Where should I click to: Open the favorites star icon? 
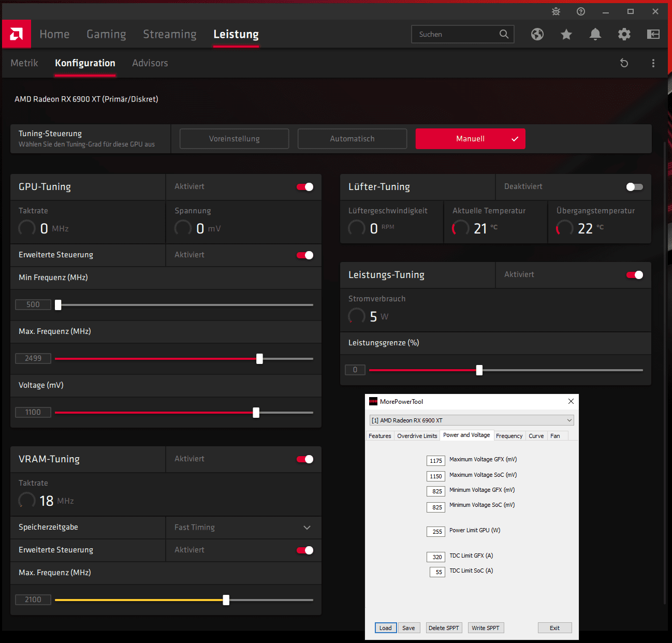click(x=566, y=34)
